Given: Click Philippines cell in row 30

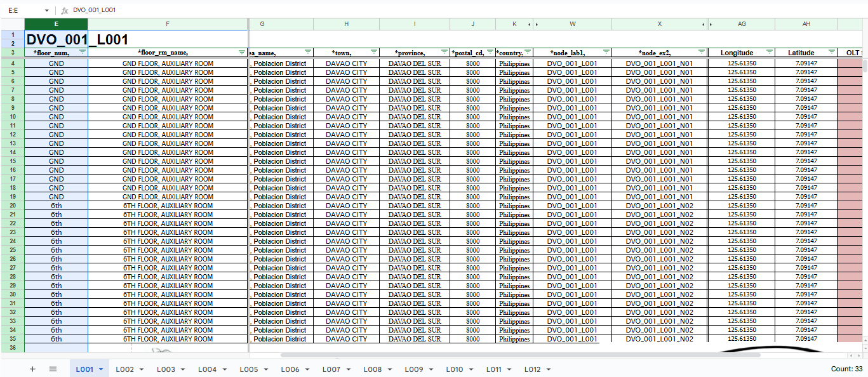Looking at the screenshot, I should tap(514, 294).
